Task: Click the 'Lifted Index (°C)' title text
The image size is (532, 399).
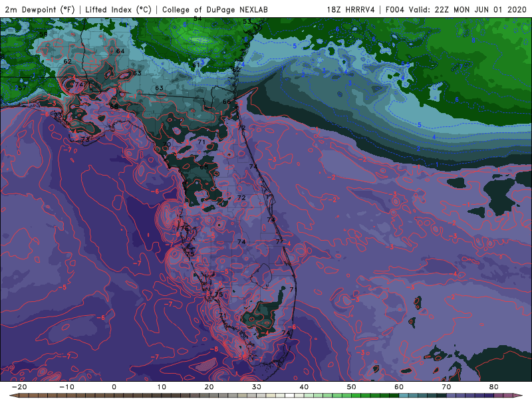Action: point(118,9)
